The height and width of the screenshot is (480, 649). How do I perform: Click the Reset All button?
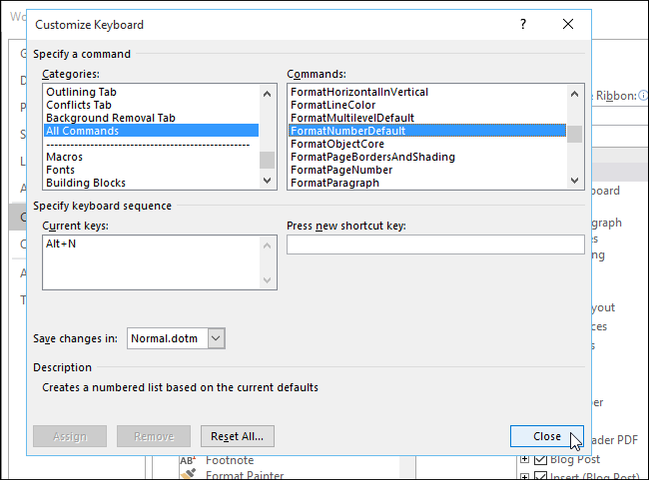pos(237,436)
